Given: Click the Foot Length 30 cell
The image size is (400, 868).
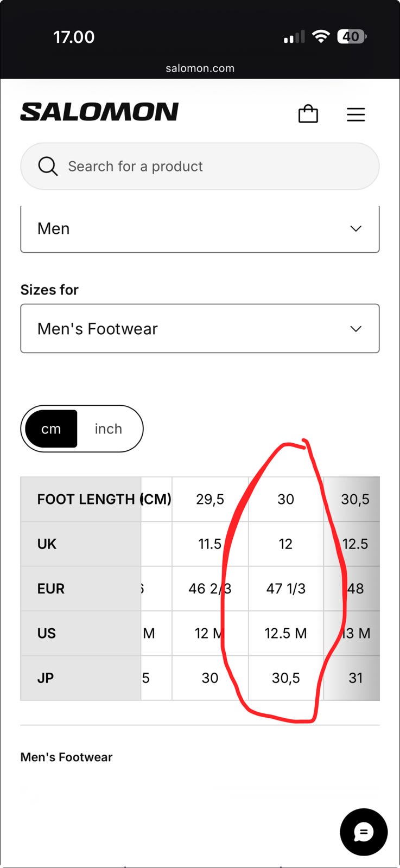Looking at the screenshot, I should (285, 499).
